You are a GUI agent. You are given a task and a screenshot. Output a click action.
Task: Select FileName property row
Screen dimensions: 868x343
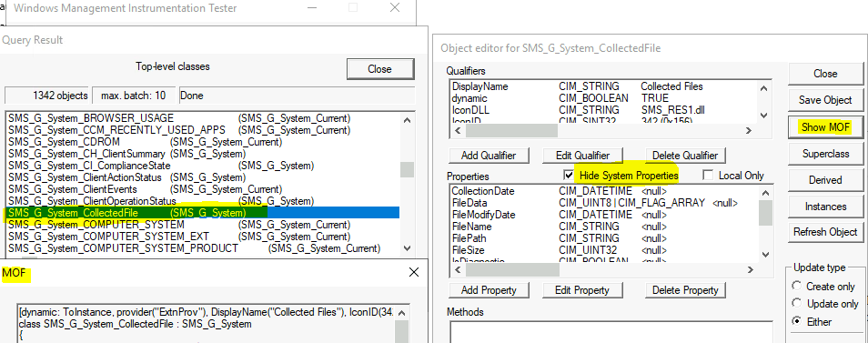[x=603, y=227]
